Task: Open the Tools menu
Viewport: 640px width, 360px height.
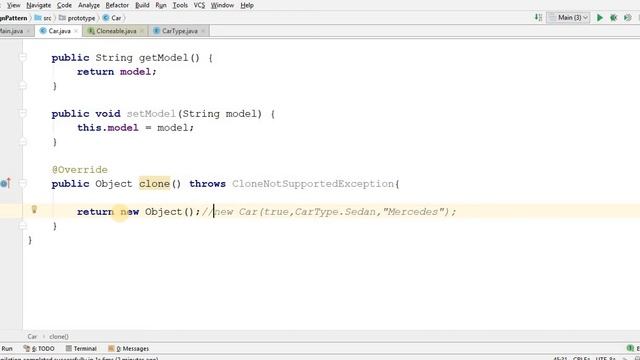Action: (180, 5)
